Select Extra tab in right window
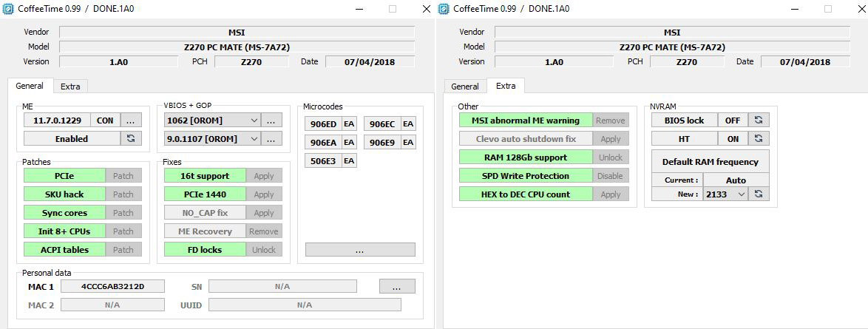 point(506,86)
